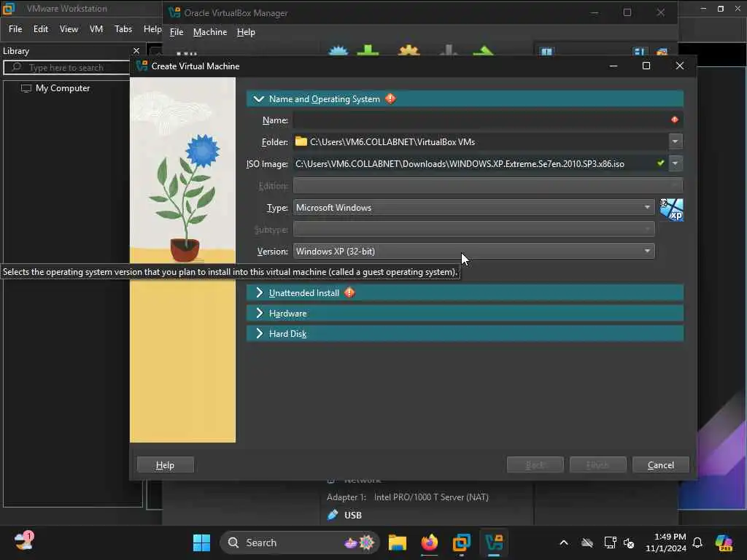Click the magnifier icon in Library search

pos(17,67)
